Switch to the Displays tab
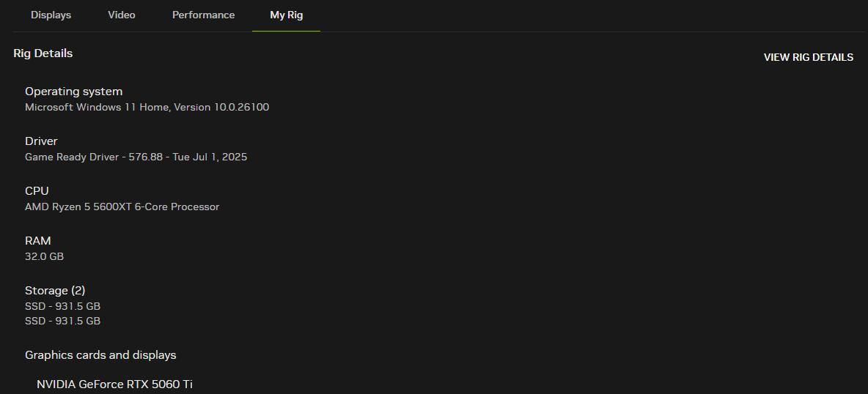 [x=51, y=15]
